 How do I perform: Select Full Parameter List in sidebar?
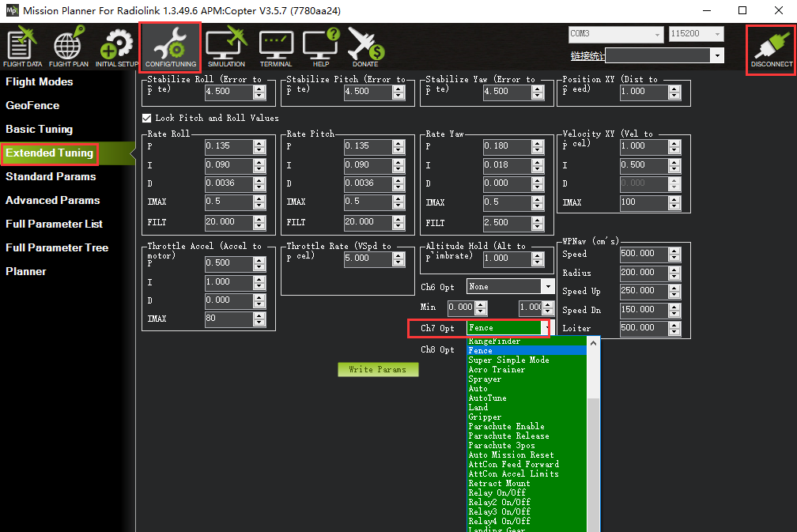[54, 224]
